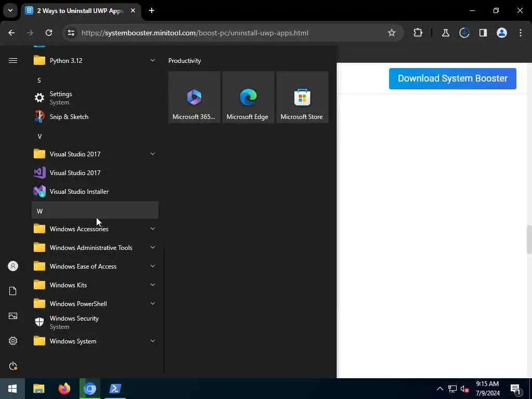This screenshot has width=532, height=399.
Task: Open the Action Center notifications
Action: point(516,389)
